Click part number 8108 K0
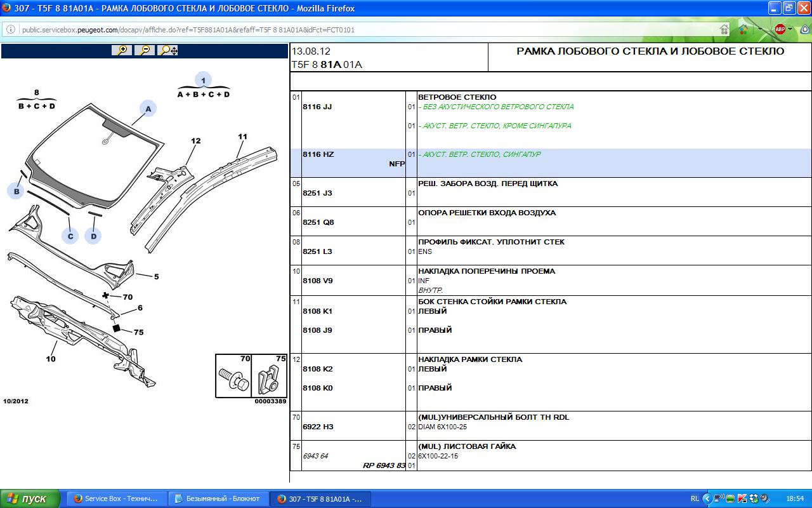The width and height of the screenshot is (812, 508). pyautogui.click(x=317, y=388)
